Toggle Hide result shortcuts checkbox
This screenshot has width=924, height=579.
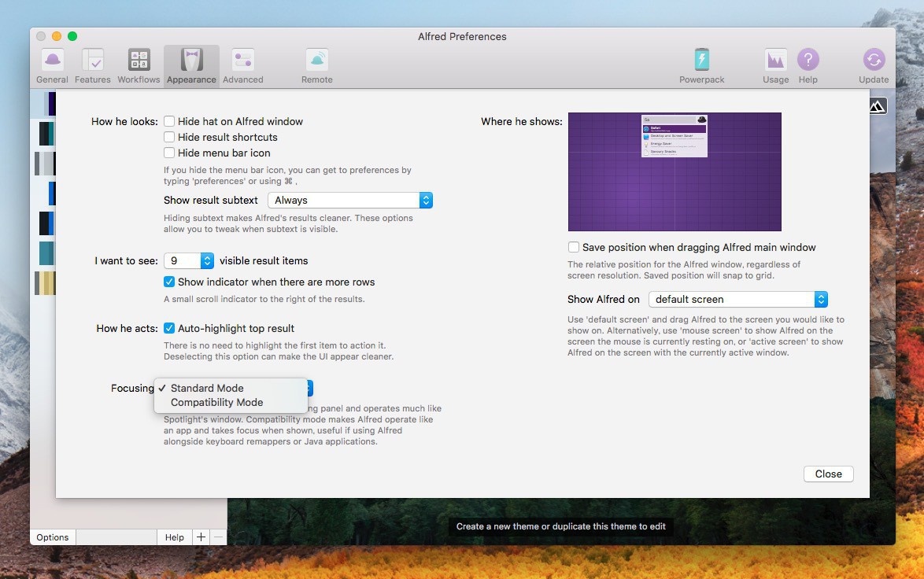tap(169, 138)
